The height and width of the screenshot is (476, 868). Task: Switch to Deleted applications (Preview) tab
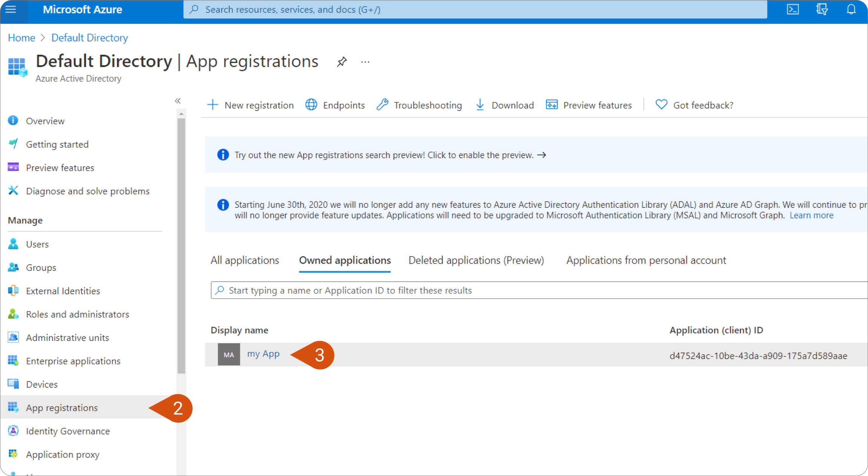pos(476,260)
